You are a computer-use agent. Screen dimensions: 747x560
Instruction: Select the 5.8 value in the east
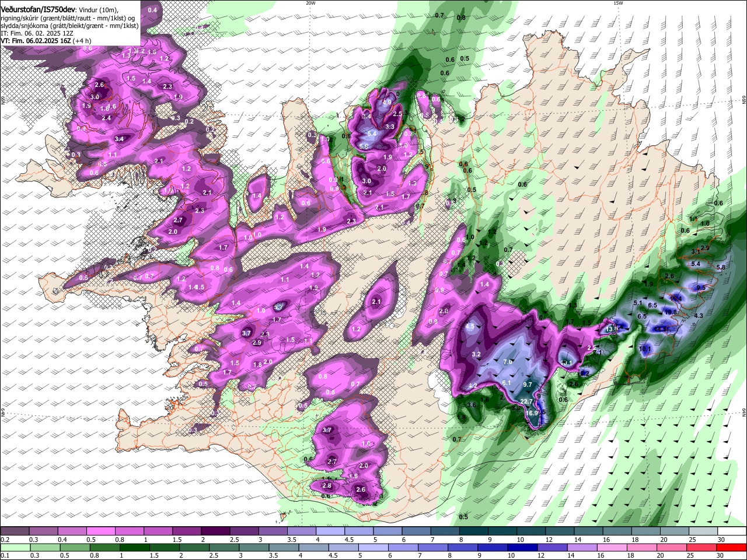point(720,268)
